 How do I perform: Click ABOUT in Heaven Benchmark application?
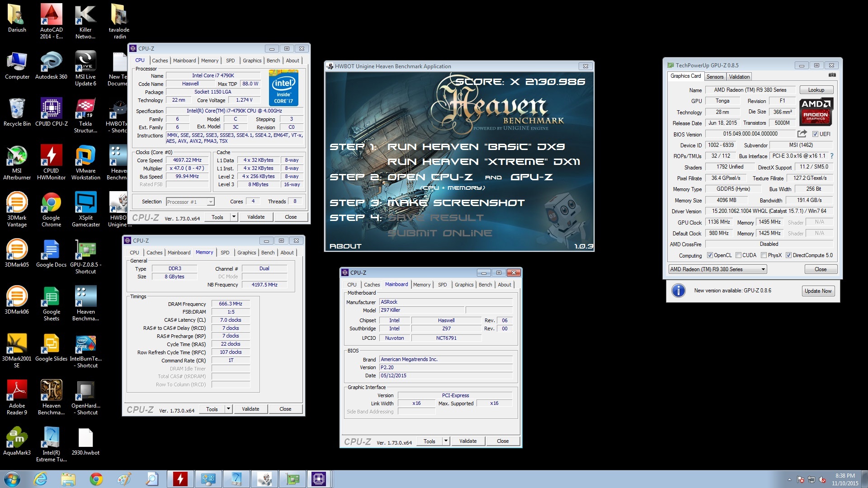[x=345, y=246]
